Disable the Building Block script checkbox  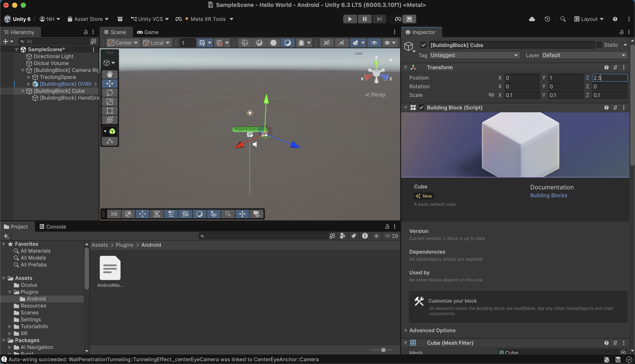[x=421, y=108]
